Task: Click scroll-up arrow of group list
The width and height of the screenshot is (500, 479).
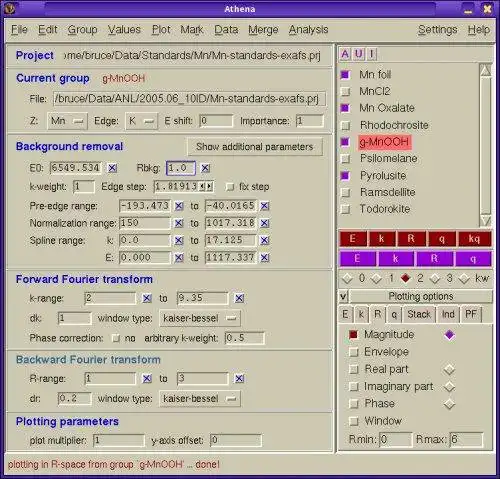Action: 485,70
